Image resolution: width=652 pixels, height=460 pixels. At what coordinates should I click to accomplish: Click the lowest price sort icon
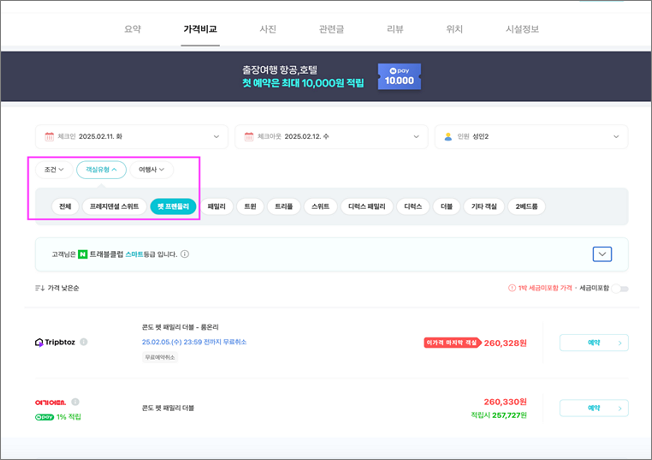(x=40, y=288)
